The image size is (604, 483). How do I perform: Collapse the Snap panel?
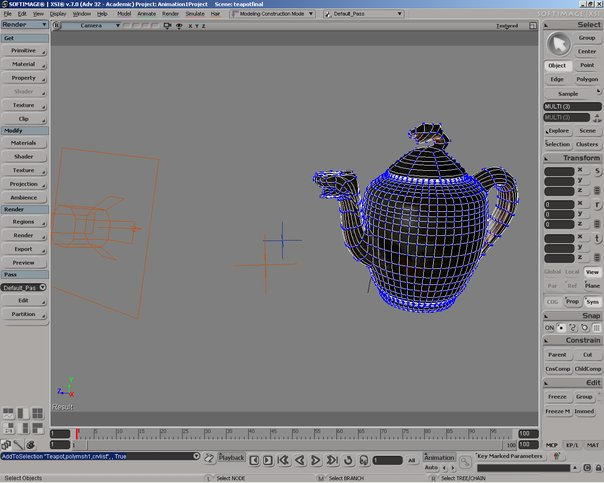click(x=546, y=316)
